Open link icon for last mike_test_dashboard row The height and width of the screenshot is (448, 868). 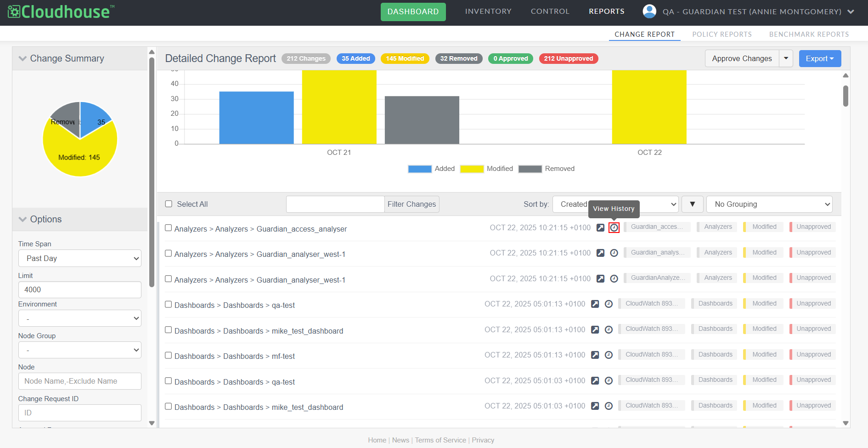tap(595, 406)
